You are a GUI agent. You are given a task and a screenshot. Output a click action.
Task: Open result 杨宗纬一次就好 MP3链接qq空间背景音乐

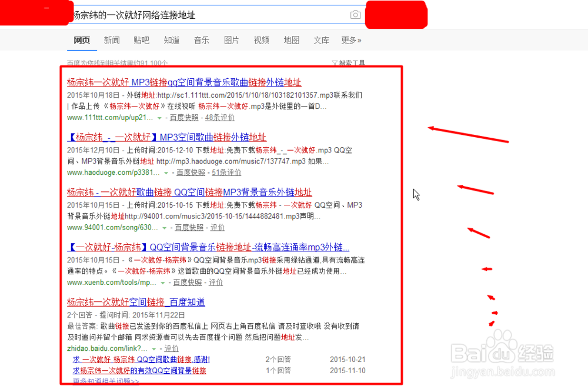pos(184,82)
